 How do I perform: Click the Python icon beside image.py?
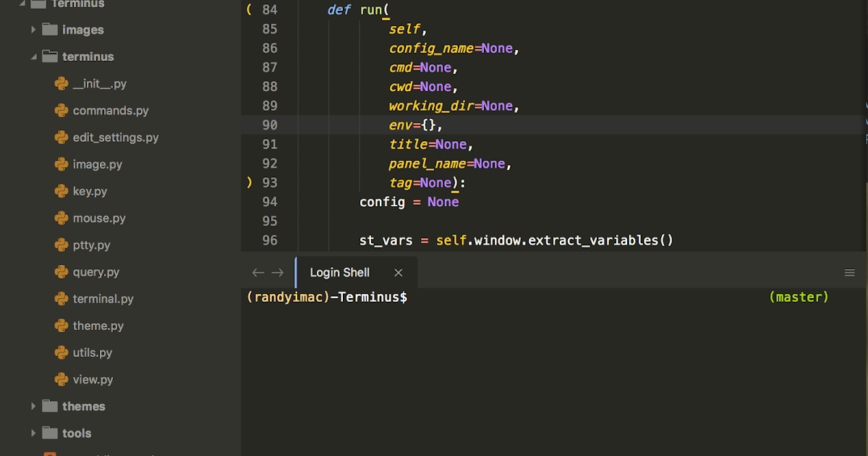click(x=61, y=164)
